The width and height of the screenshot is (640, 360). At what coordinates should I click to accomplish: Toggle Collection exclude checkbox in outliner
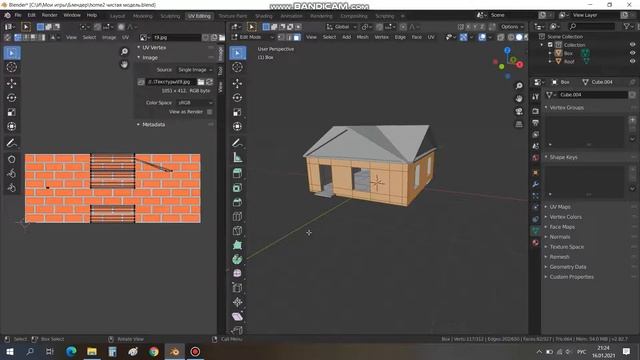point(550,45)
